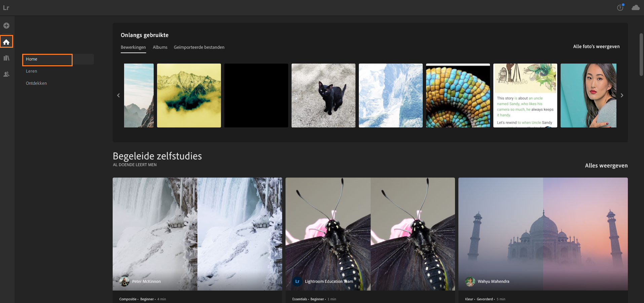The width and height of the screenshot is (644, 303).
Task: Open the photo library icon
Action: pos(6,58)
